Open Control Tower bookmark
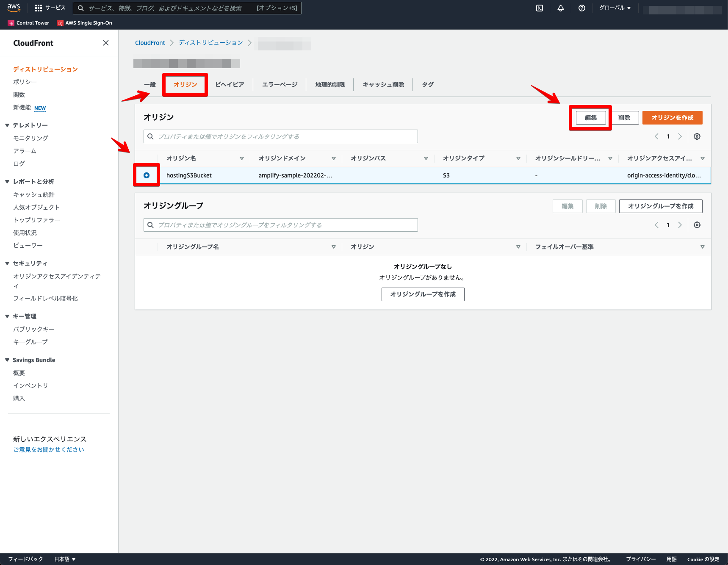This screenshot has width=728, height=565. pos(28,23)
